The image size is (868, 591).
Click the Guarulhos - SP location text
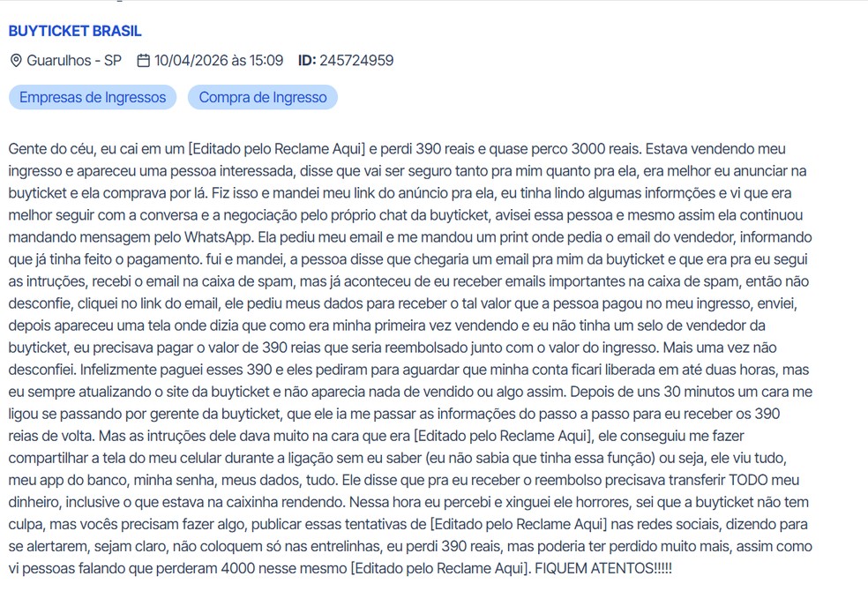74,60
